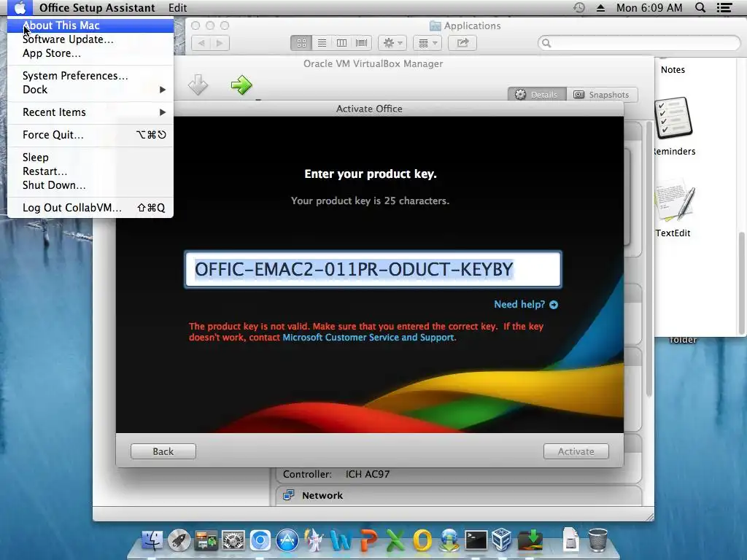Switch to VirtualBox Details tab

point(537,94)
